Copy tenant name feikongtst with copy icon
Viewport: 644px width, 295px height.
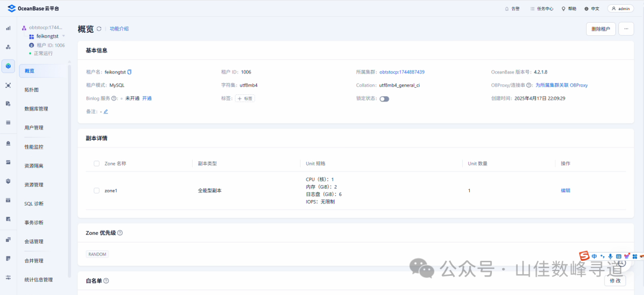point(130,72)
